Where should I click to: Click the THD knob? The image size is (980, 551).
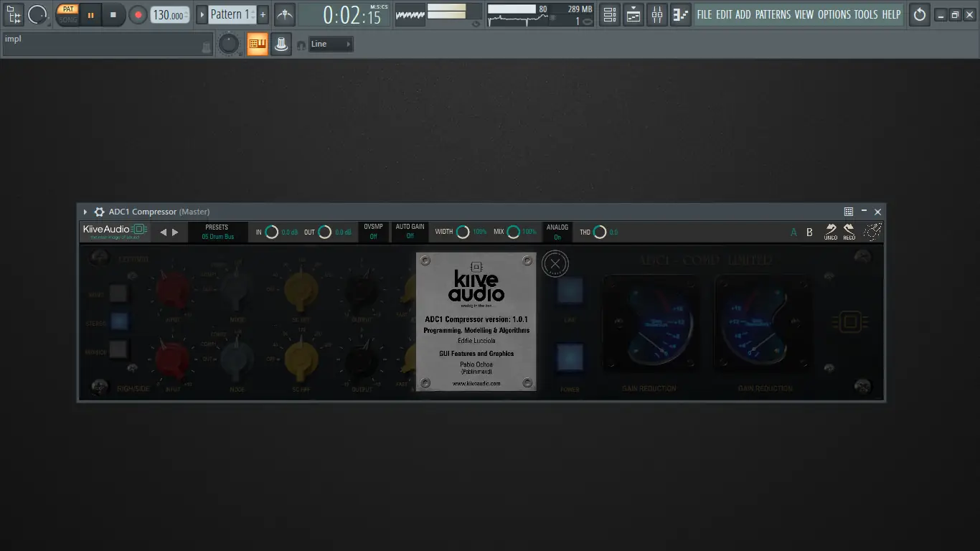pyautogui.click(x=600, y=232)
